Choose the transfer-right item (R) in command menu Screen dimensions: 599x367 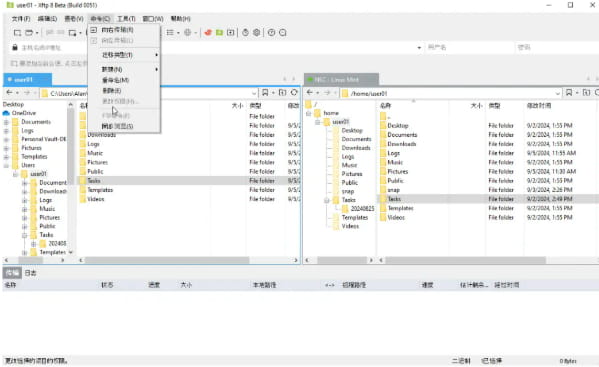(x=124, y=30)
